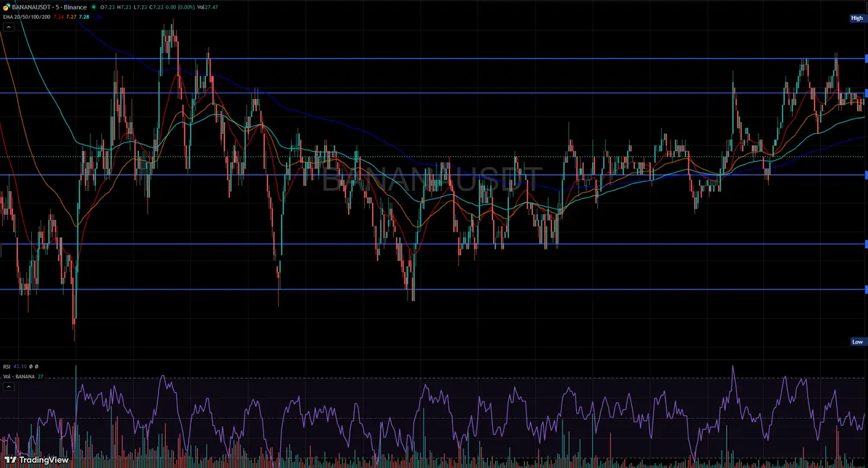The image size is (868, 468).
Task: Open the TradingView logo link
Action: [x=36, y=460]
